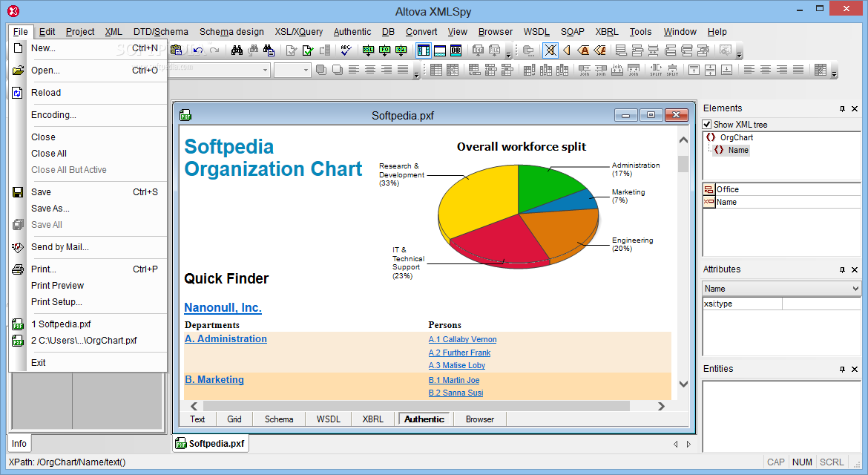Toggle the Project window view button
Viewport: 868px width, 475px height.
pos(424,50)
